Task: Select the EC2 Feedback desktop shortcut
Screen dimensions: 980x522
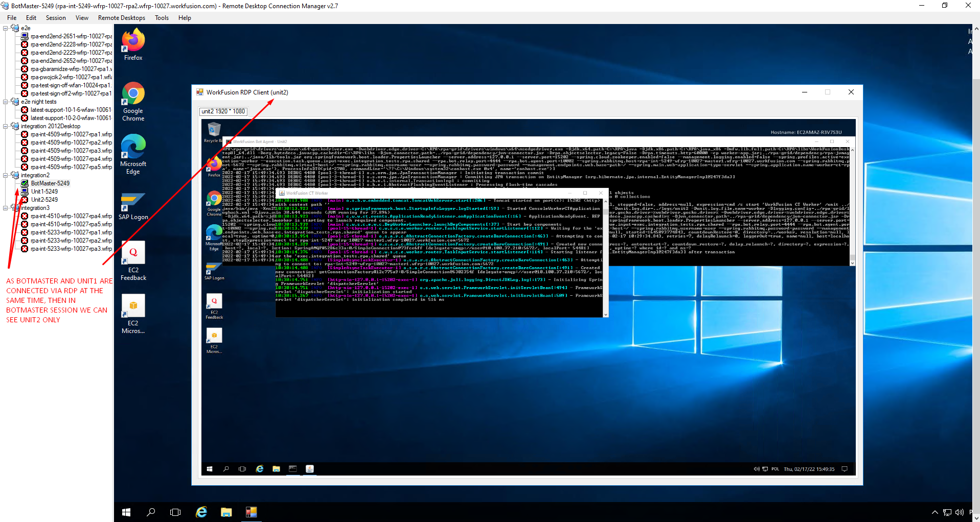Action: click(133, 261)
